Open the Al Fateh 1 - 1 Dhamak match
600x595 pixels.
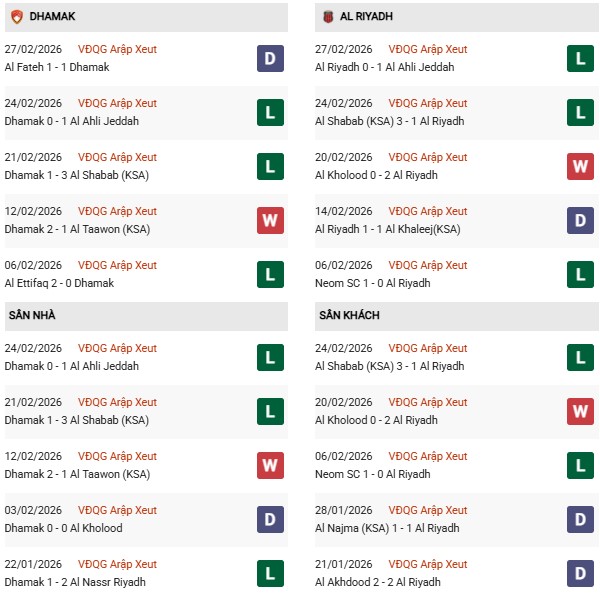tap(57, 67)
